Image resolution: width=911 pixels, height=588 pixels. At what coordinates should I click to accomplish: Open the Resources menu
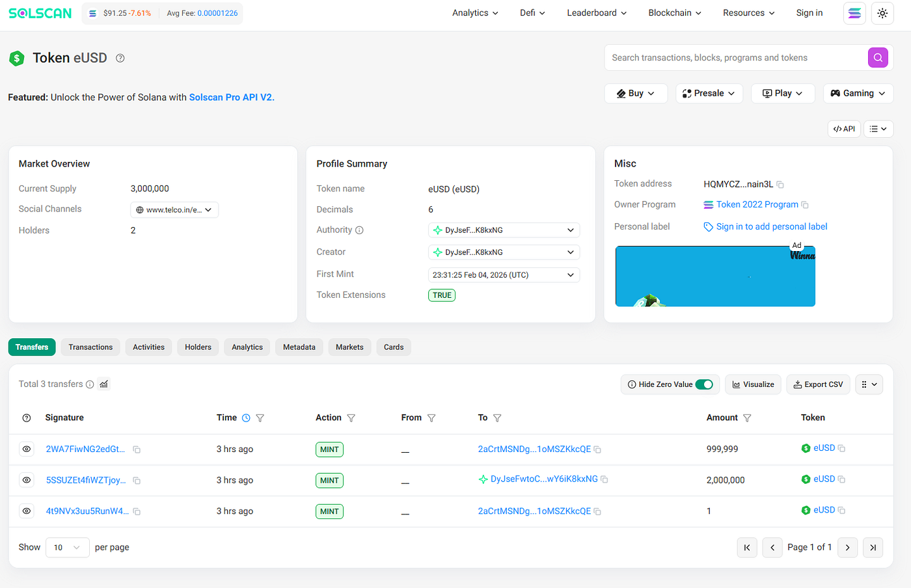point(749,13)
